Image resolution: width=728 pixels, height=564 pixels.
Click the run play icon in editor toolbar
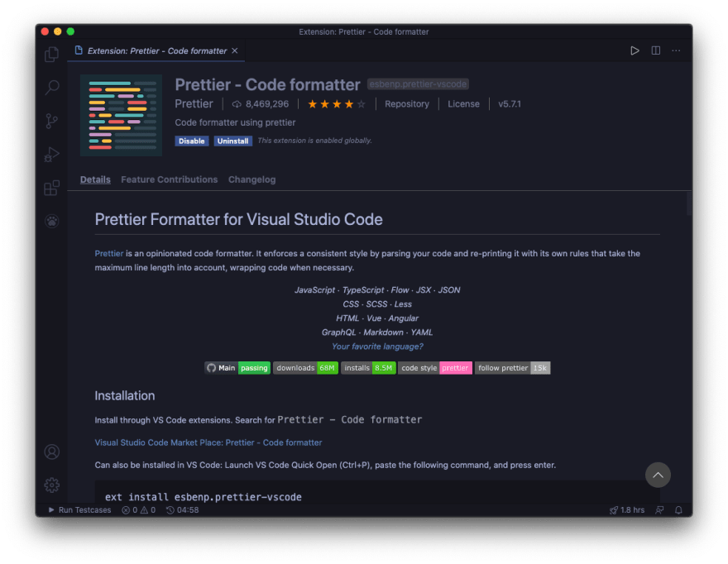click(635, 50)
